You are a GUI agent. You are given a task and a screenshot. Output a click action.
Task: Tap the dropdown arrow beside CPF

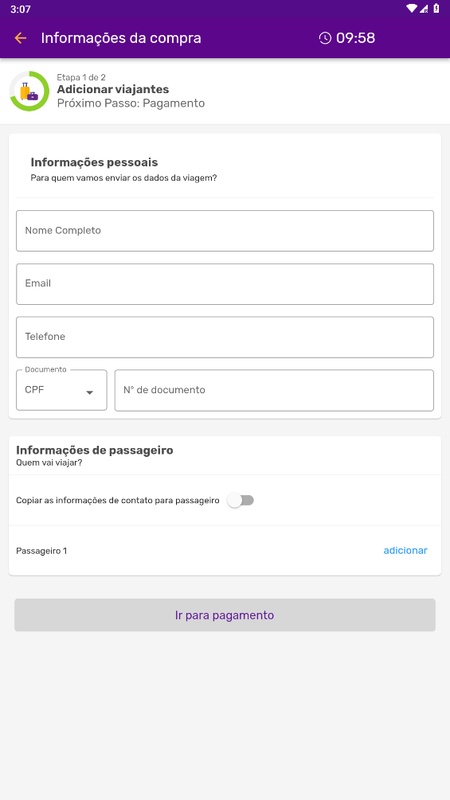[x=89, y=392]
